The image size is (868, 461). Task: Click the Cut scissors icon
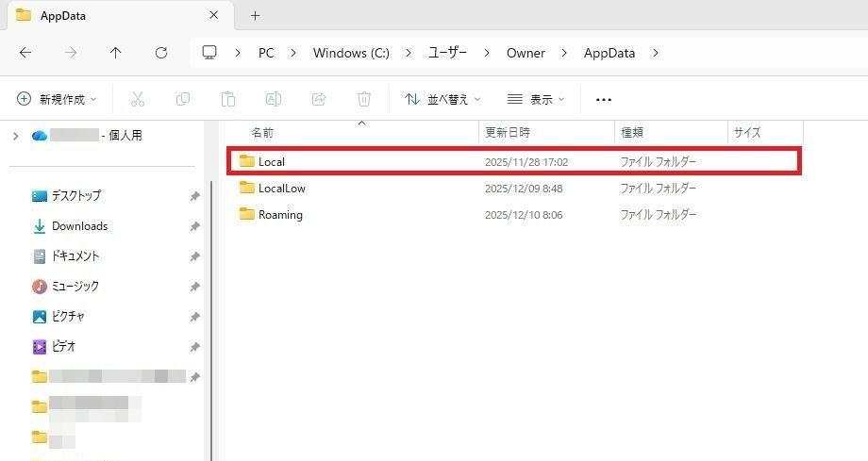click(x=138, y=99)
